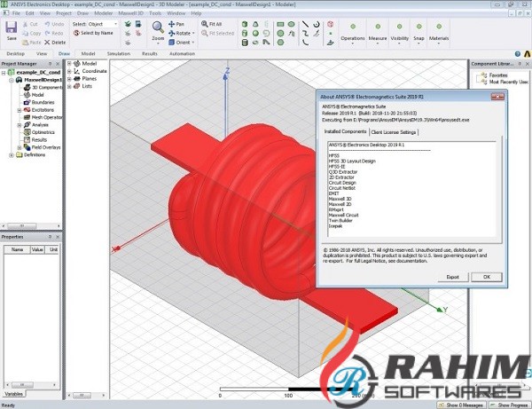Select the Draw Box tool

(245, 24)
